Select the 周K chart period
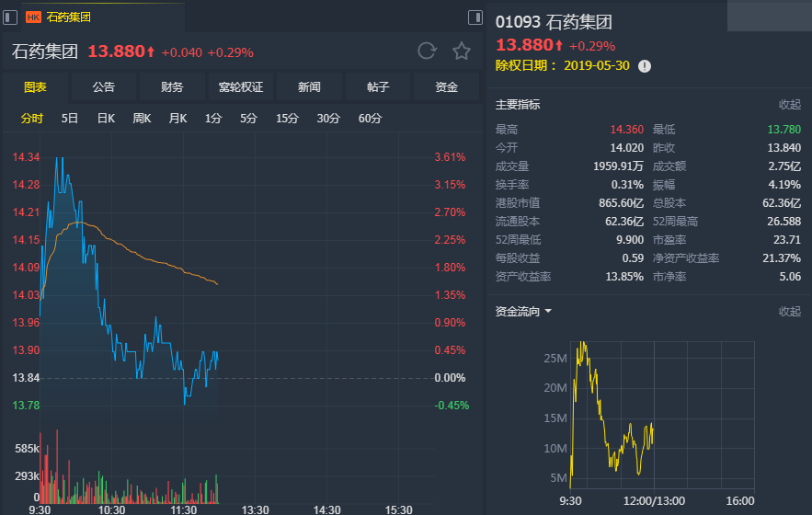The height and width of the screenshot is (515, 812). point(142,119)
